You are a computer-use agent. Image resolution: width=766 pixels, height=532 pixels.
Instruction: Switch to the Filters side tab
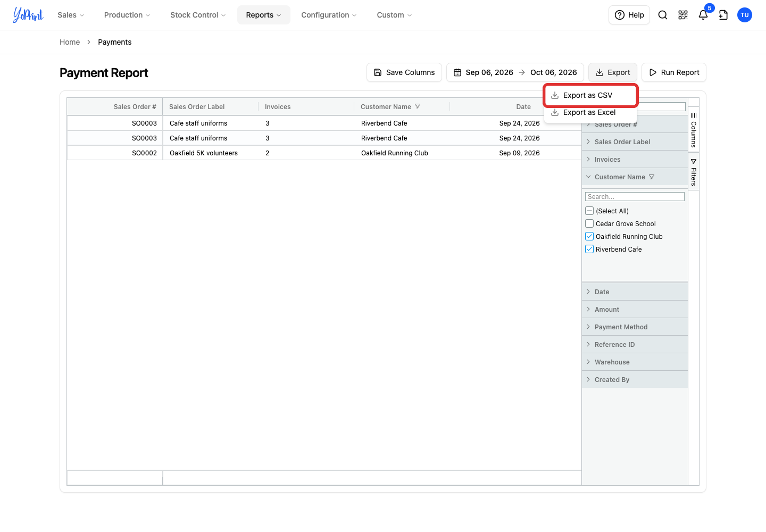tap(694, 171)
